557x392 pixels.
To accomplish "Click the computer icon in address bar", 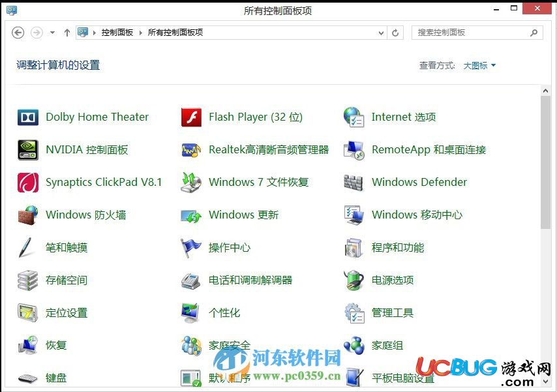I will click(83, 33).
